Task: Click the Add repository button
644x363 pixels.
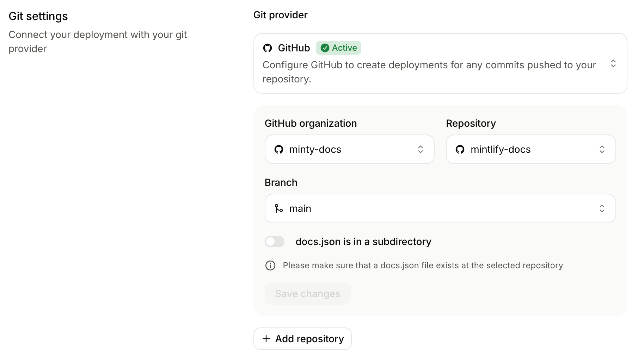Action: (x=302, y=339)
